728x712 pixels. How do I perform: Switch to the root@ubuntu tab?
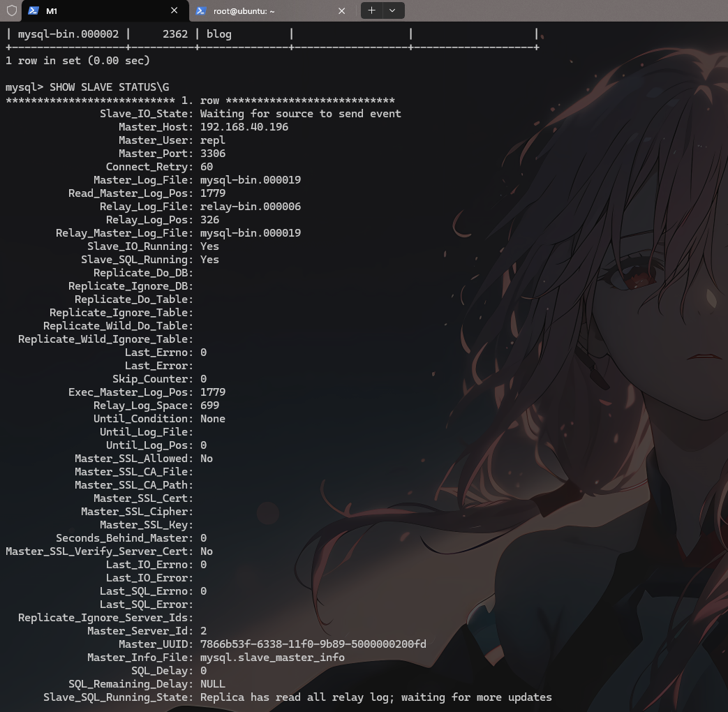(x=272, y=10)
